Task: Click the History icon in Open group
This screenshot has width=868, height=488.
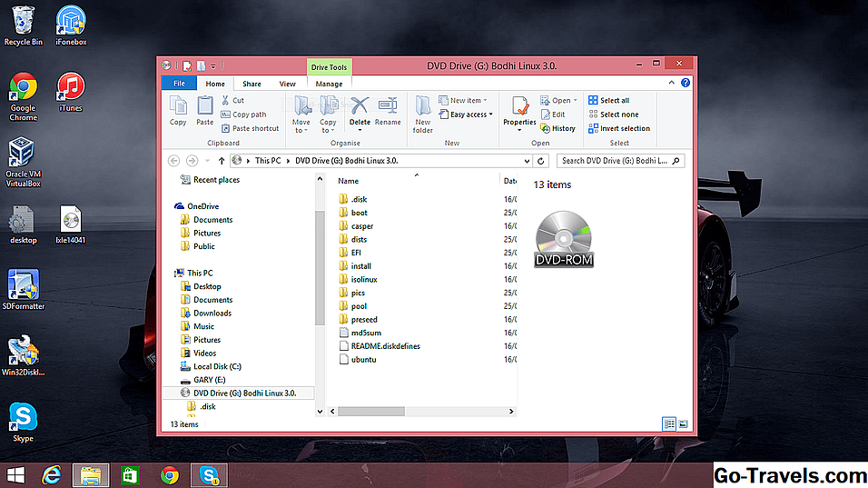Action: coord(557,128)
